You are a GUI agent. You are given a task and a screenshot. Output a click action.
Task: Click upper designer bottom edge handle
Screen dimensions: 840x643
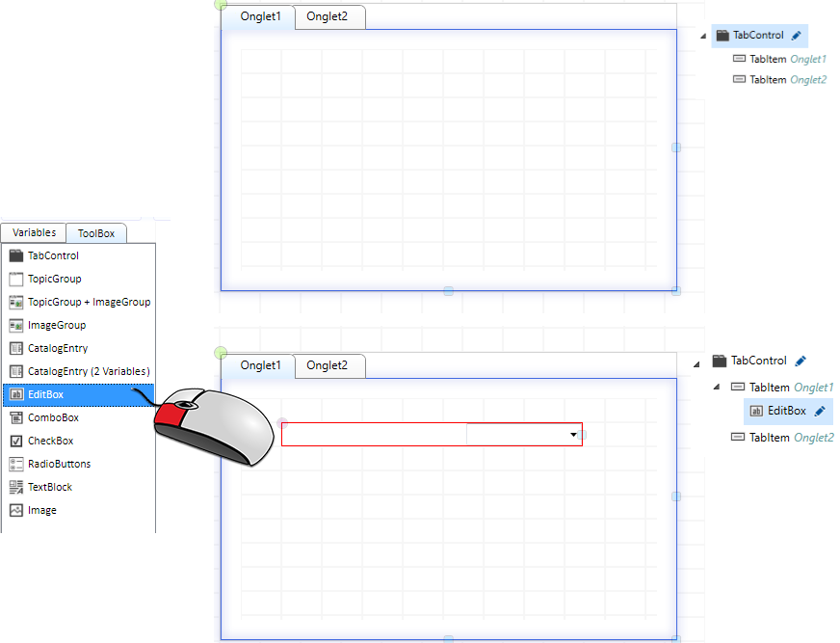click(448, 291)
